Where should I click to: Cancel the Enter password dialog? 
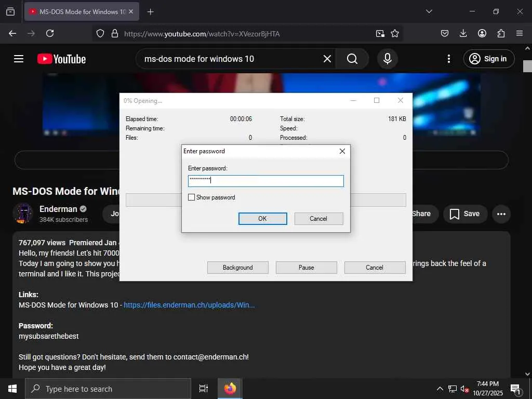coord(318,219)
